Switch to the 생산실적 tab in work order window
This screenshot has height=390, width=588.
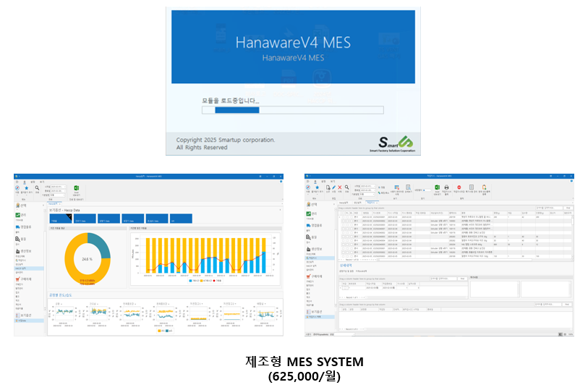[358, 203]
